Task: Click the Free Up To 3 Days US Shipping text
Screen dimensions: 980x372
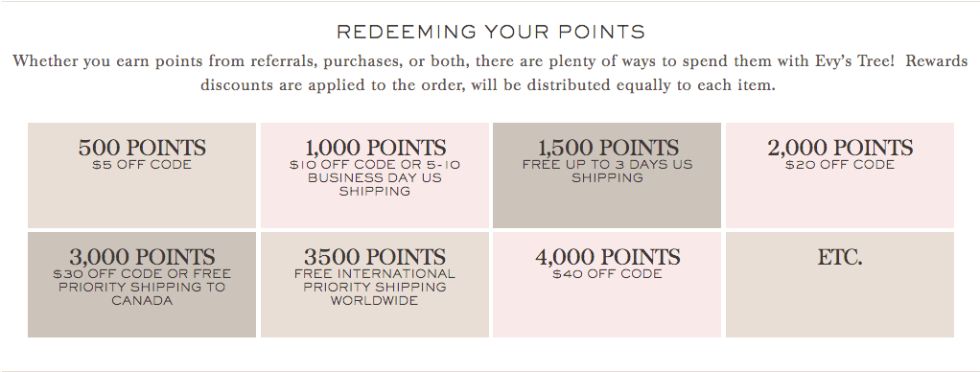Action: 608,172
